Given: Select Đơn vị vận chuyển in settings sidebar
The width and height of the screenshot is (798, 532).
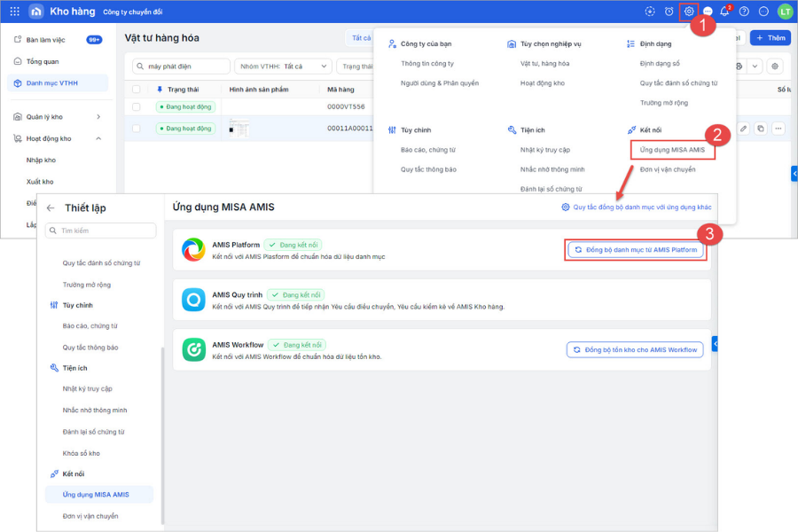Looking at the screenshot, I should (x=90, y=516).
